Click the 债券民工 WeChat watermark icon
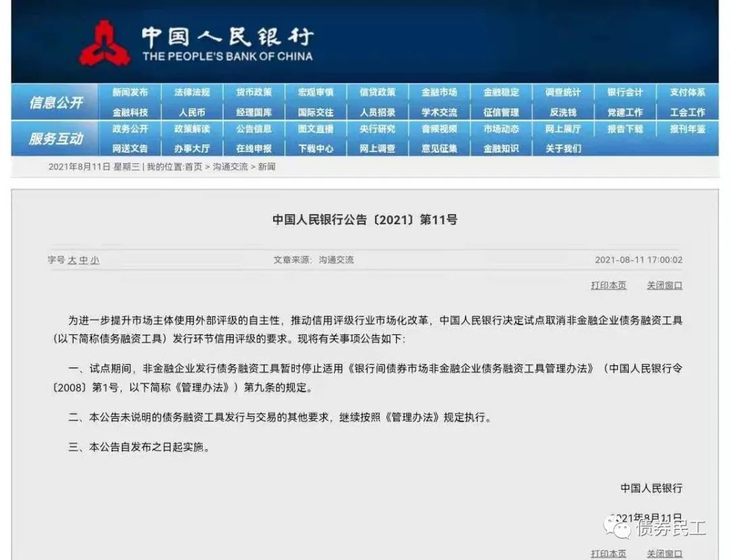Viewport: 730px width, 560px height. pyautogui.click(x=619, y=526)
